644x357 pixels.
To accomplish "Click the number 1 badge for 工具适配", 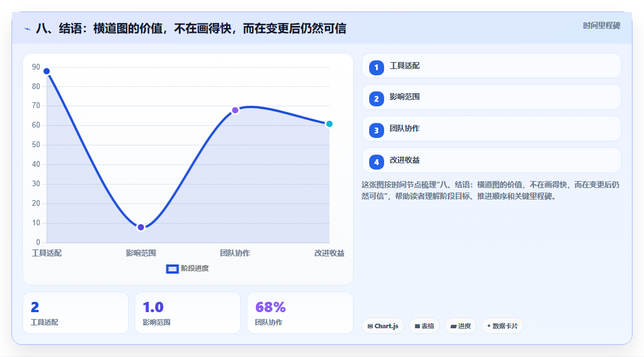I will (x=376, y=67).
